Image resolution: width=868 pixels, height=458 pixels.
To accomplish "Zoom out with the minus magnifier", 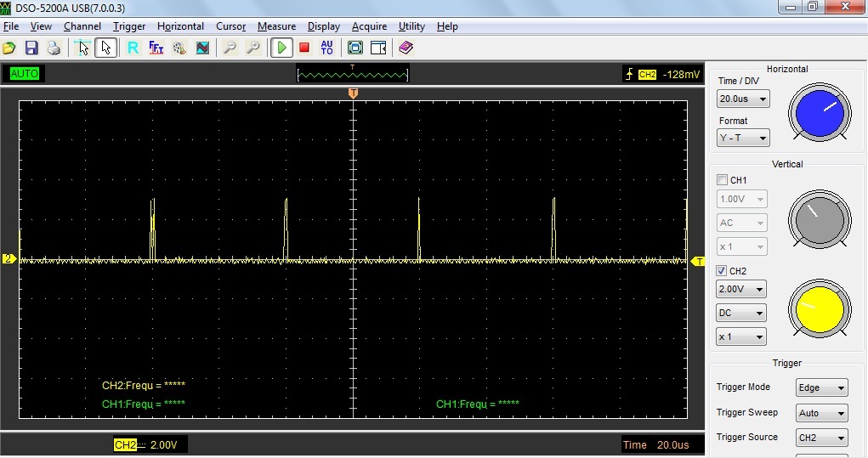I will point(230,48).
